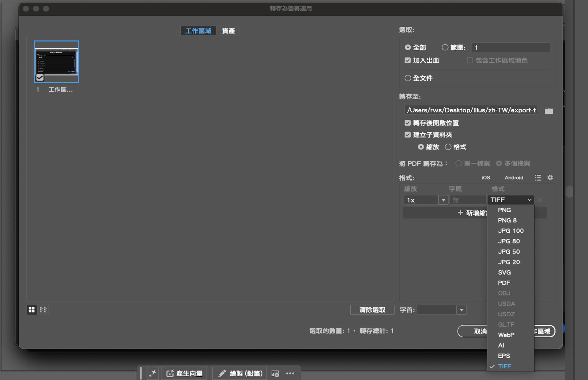Apply the iOS scale preset
This screenshot has height=380, width=588.
486,178
